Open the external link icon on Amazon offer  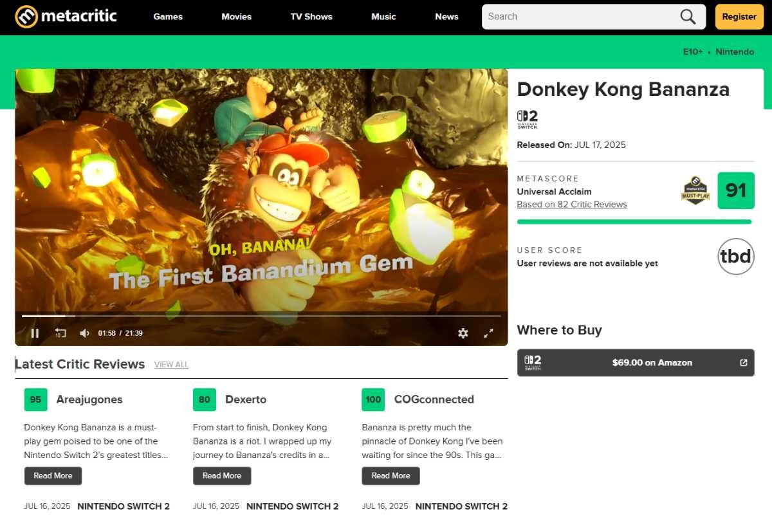click(744, 363)
